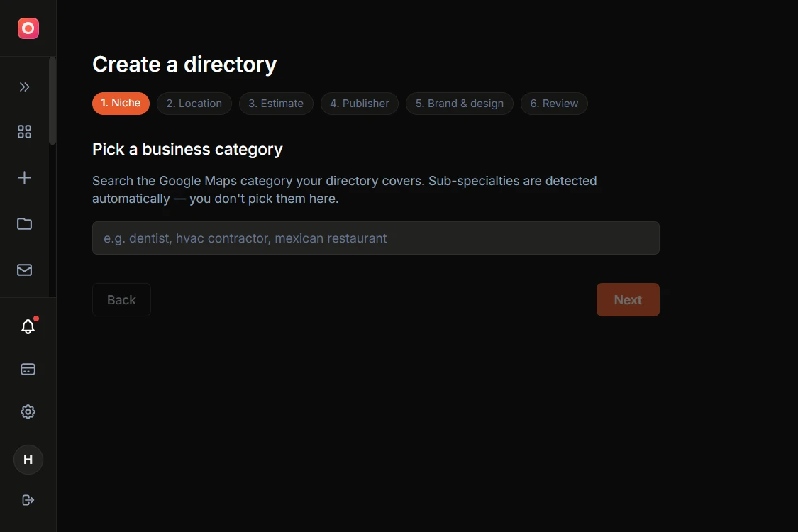Go to 5. Brand & design step
798x532 pixels.
459,104
